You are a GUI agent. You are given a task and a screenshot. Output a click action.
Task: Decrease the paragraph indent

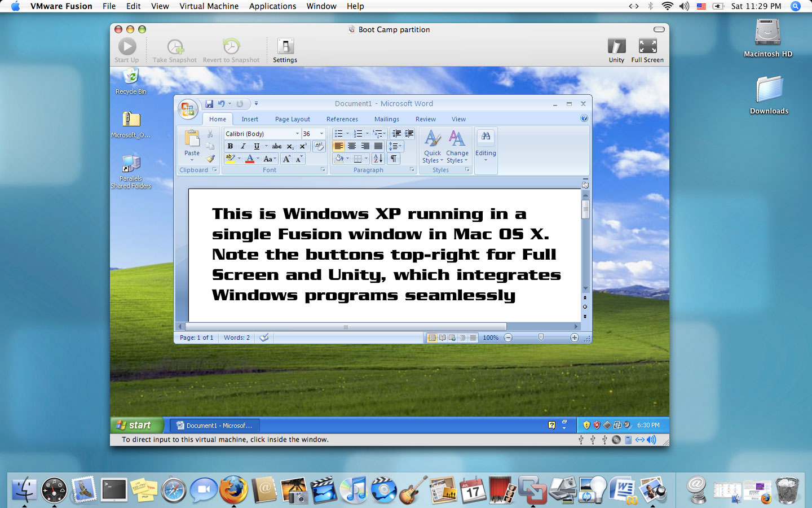396,134
